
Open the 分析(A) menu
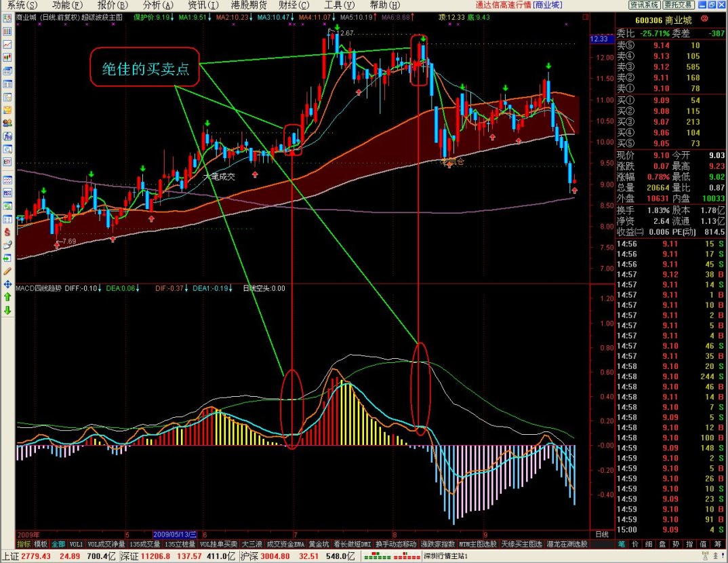click(x=158, y=5)
